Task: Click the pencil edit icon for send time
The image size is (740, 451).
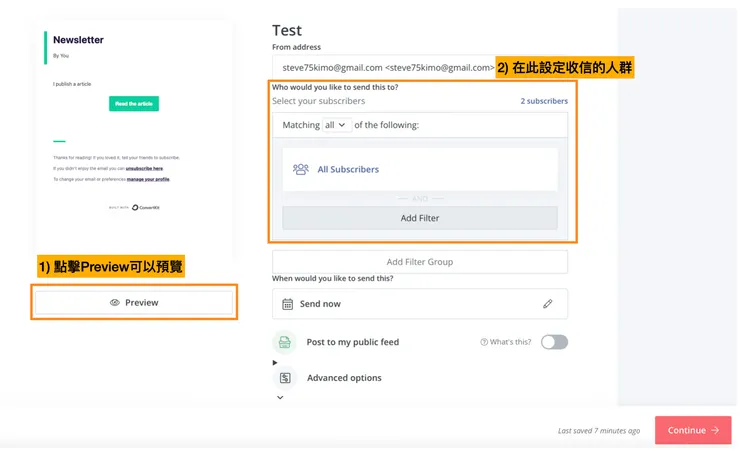Action: click(x=547, y=304)
